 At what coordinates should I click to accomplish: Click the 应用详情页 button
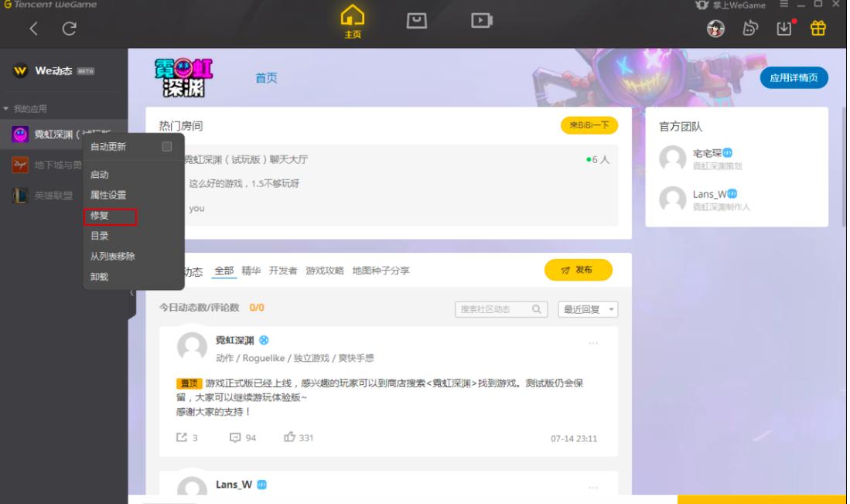[x=792, y=78]
